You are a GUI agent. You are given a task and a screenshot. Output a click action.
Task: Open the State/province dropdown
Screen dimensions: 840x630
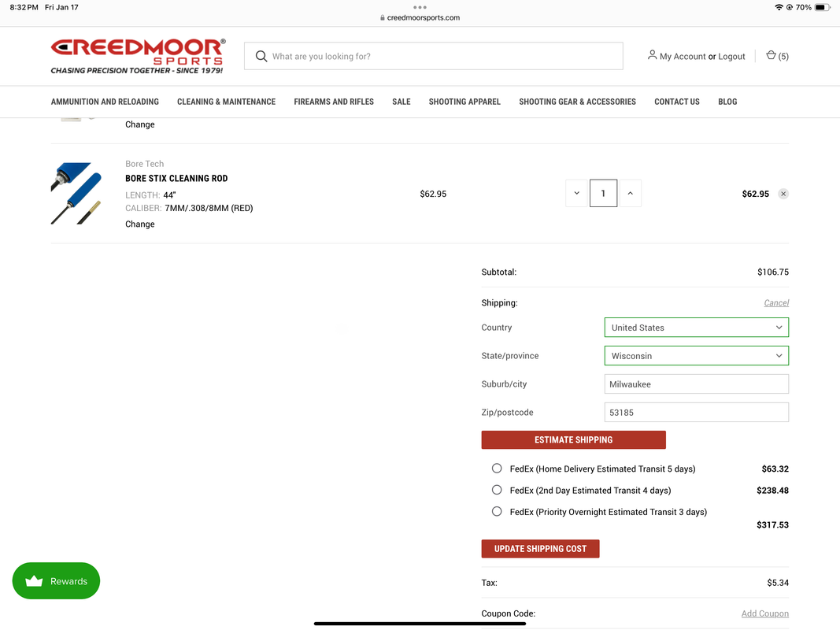pos(697,356)
